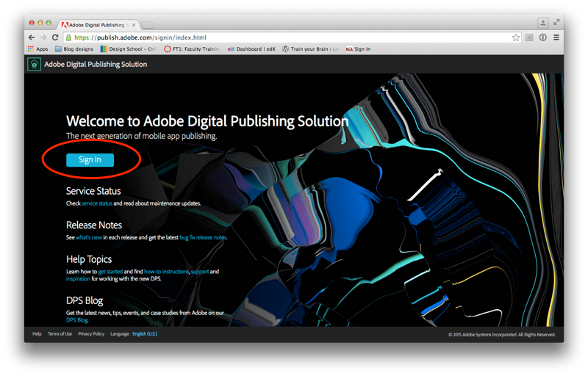
Task: Click the DPS Blog heading
Action: pyautogui.click(x=85, y=300)
